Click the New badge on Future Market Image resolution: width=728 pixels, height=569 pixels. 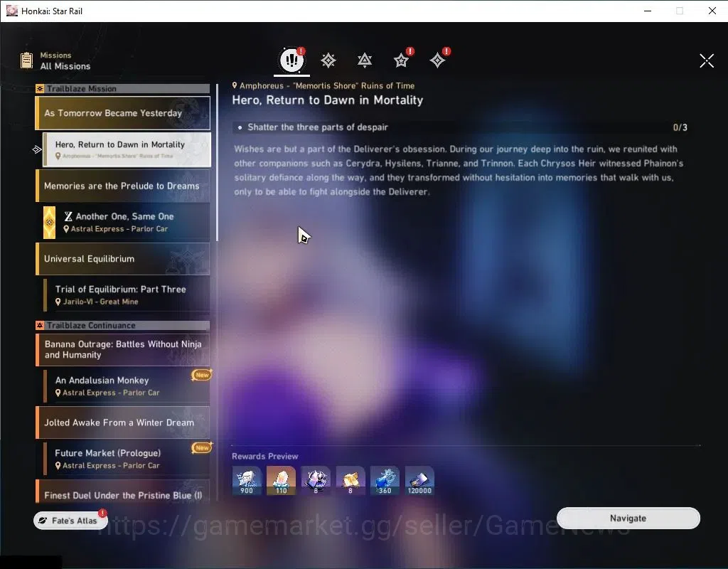point(201,448)
